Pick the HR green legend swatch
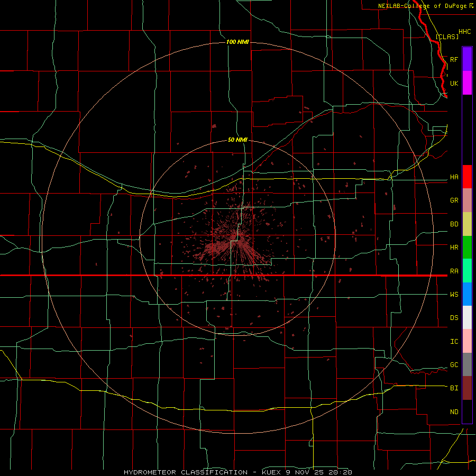The height and width of the screenshot is (476, 476). (467, 248)
